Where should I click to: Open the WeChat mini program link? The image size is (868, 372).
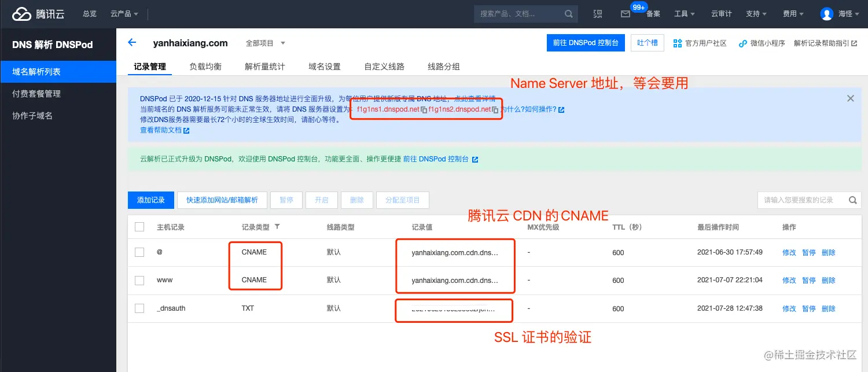(x=762, y=43)
